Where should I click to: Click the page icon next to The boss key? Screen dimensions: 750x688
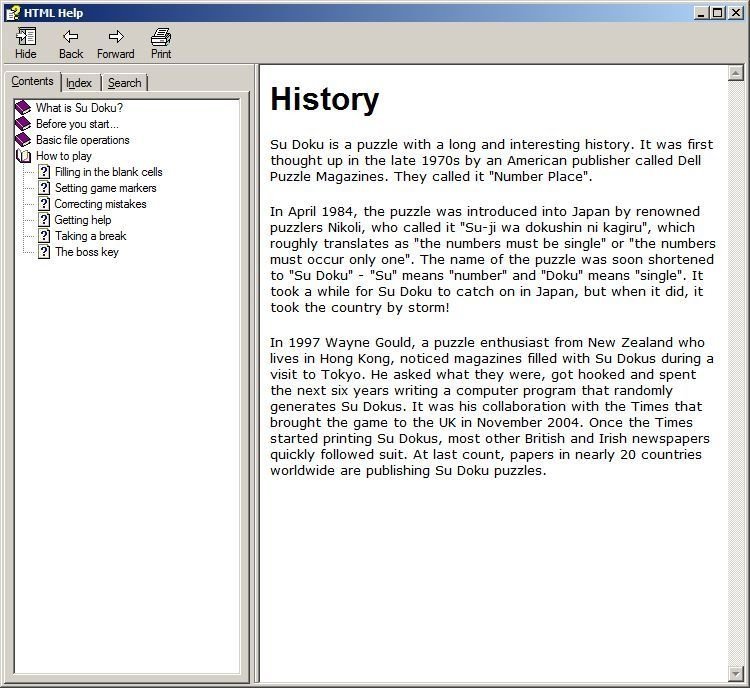pyautogui.click(x=44, y=252)
